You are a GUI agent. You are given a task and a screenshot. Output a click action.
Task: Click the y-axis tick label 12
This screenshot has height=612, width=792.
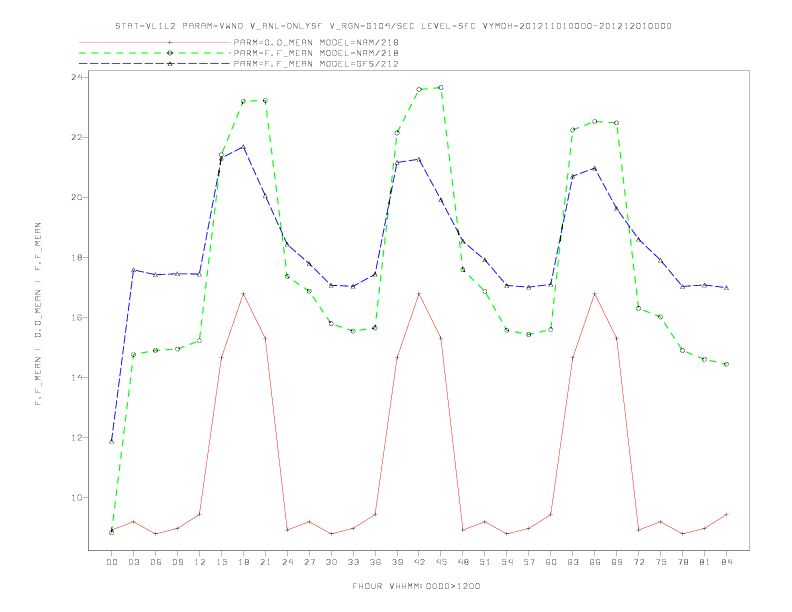coord(77,438)
